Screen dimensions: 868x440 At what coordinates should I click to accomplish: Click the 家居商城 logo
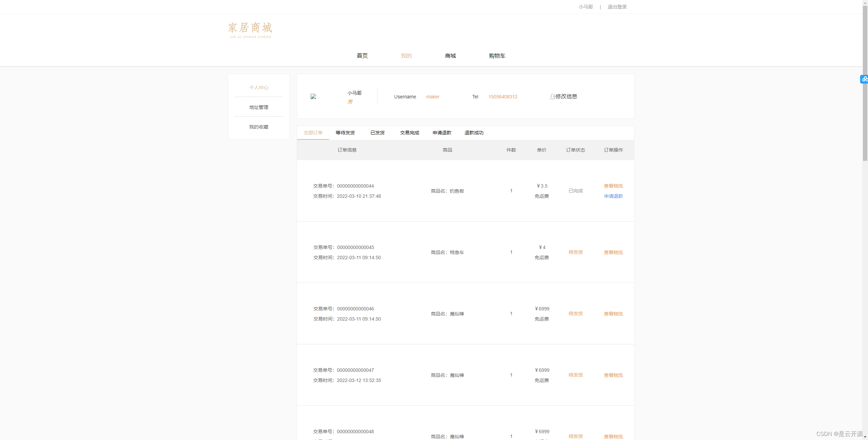[x=250, y=30]
